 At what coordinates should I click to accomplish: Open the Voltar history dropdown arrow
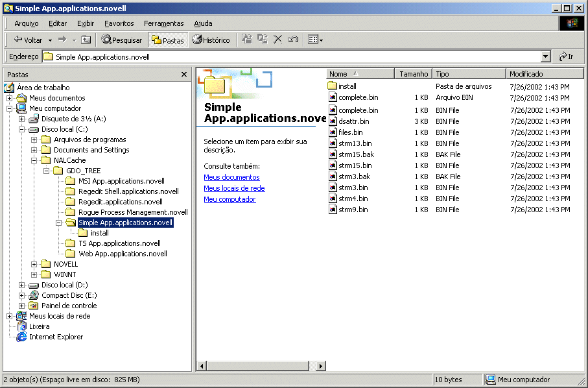point(50,40)
